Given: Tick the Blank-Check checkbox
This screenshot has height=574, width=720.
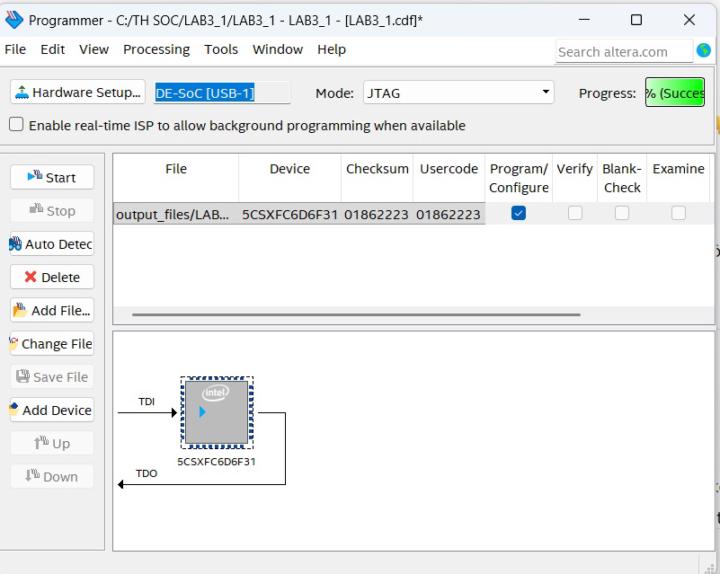Looking at the screenshot, I should coord(622,213).
